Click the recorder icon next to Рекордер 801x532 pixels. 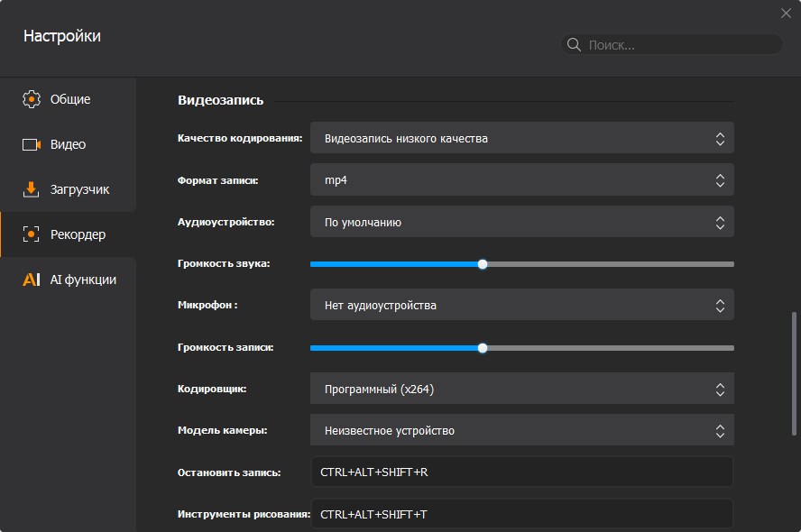tap(32, 234)
